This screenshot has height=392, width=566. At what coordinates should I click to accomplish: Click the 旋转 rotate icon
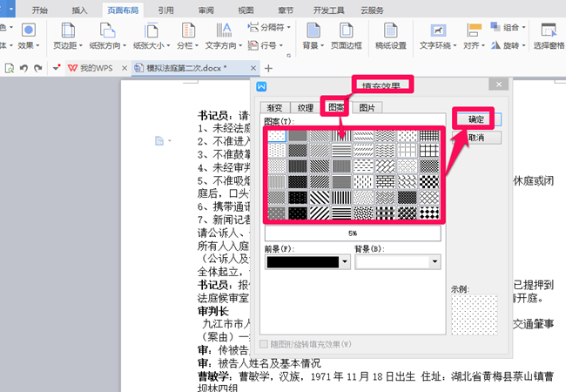(x=495, y=45)
